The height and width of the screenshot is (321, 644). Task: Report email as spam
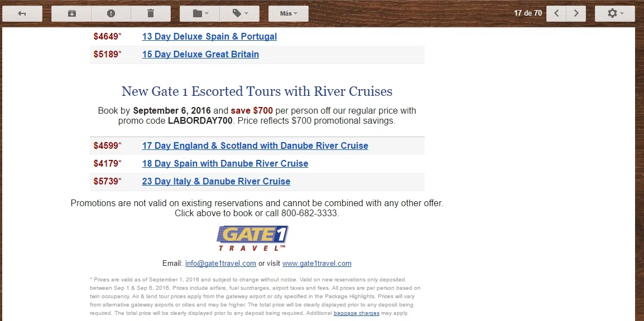111,13
